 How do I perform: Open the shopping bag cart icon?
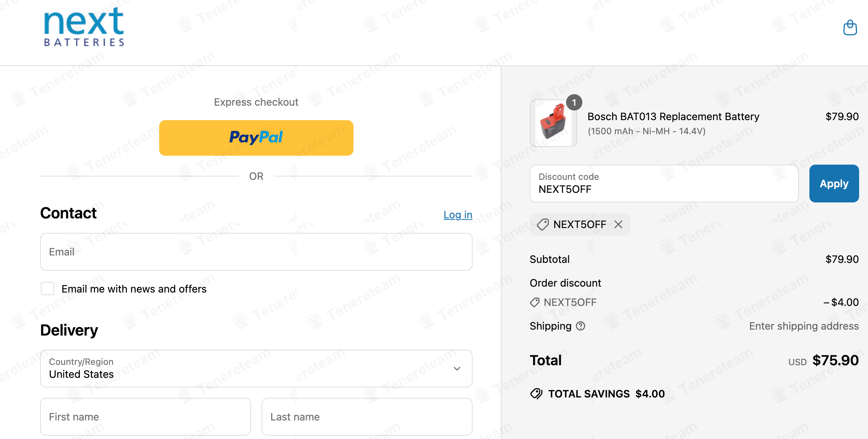(x=850, y=28)
